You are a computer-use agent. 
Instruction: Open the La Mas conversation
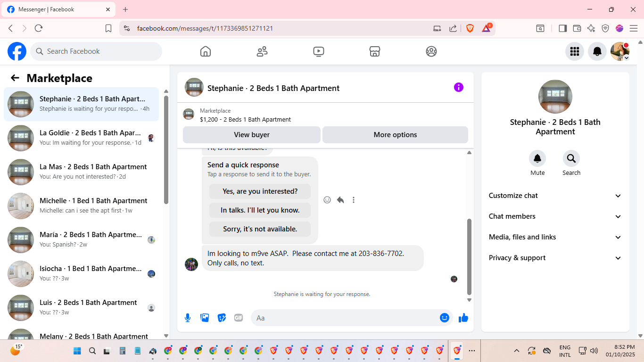pyautogui.click(x=81, y=172)
